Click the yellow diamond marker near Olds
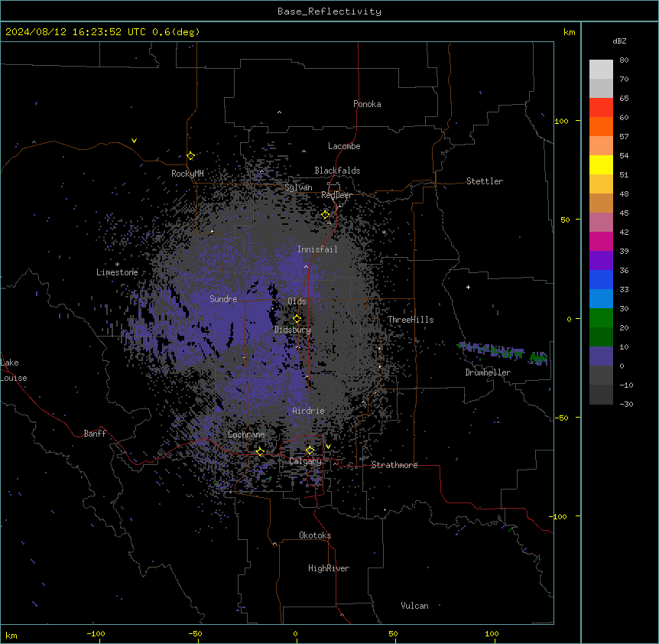659x644 pixels. (x=297, y=319)
